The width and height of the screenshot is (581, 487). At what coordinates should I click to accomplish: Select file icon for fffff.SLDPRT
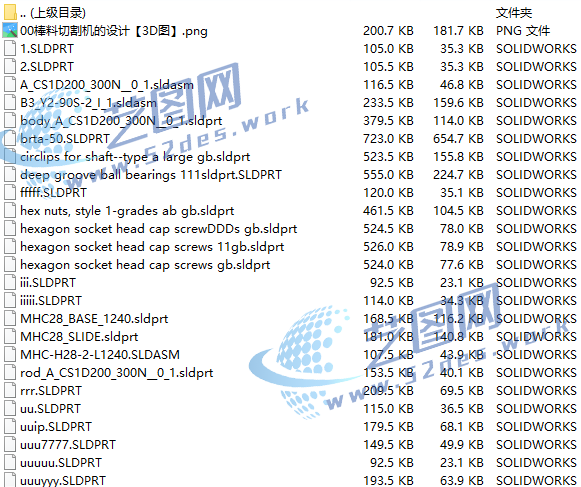(10, 193)
